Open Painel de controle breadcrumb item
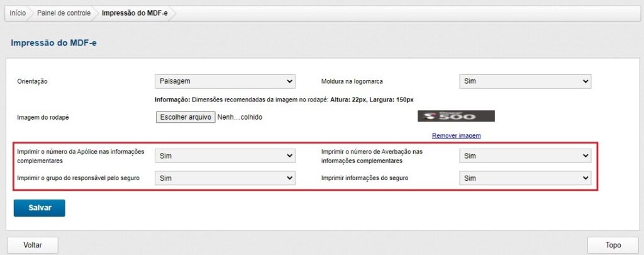 click(x=64, y=13)
